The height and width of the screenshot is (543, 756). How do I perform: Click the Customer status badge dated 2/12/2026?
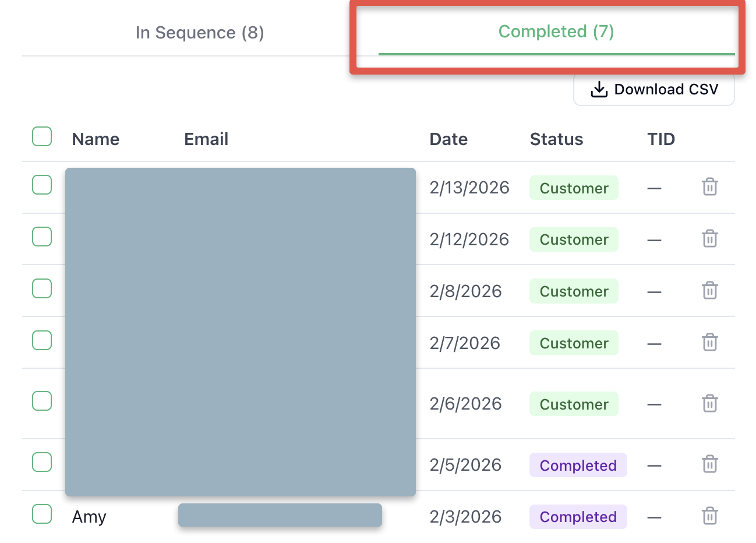[x=574, y=239]
